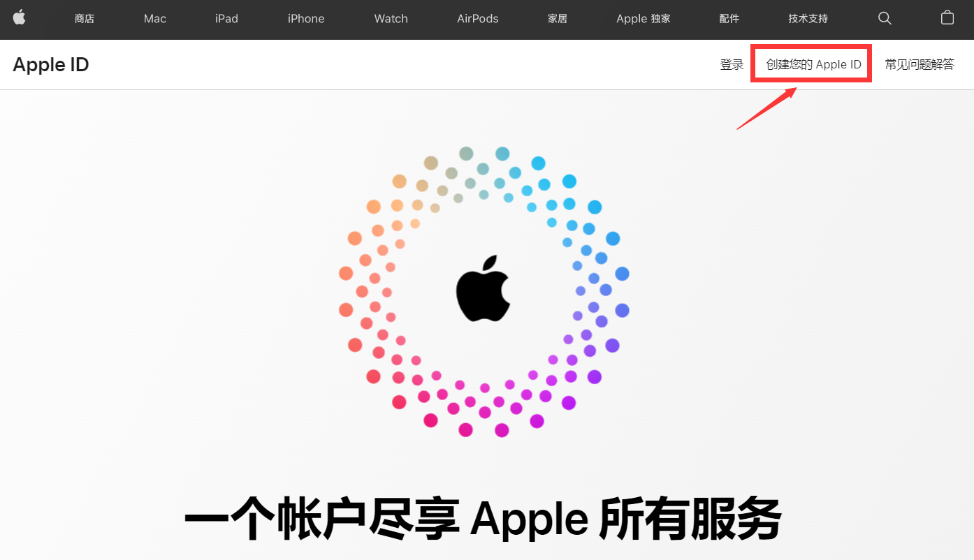The height and width of the screenshot is (560, 974).
Task: Open the 常见问题解答 link
Action: (920, 65)
